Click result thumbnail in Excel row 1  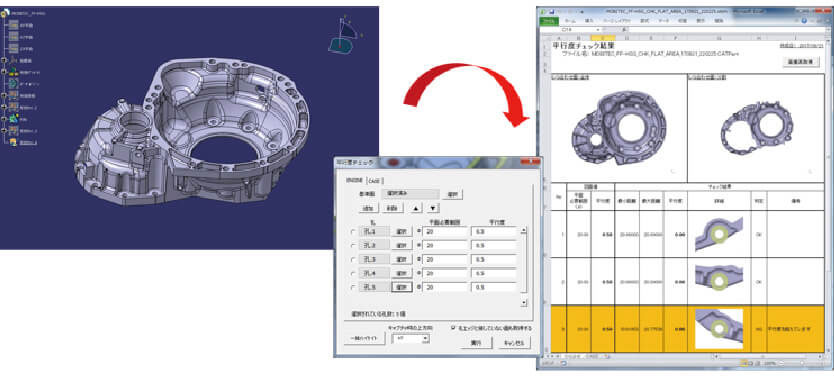[719, 234]
